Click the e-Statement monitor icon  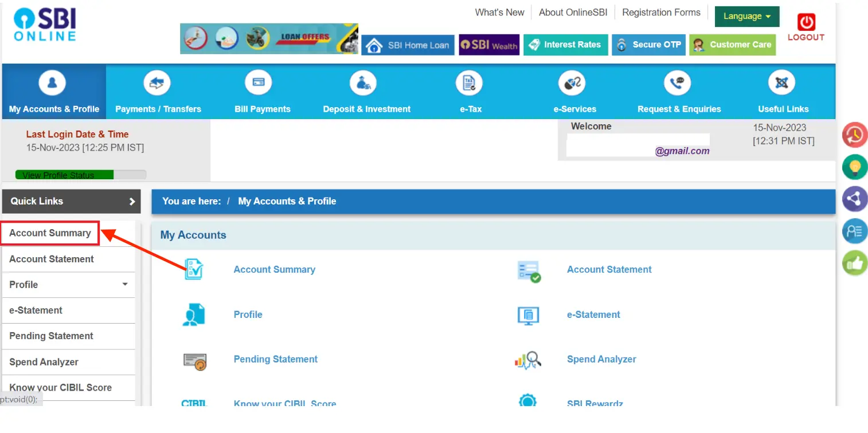529,315
